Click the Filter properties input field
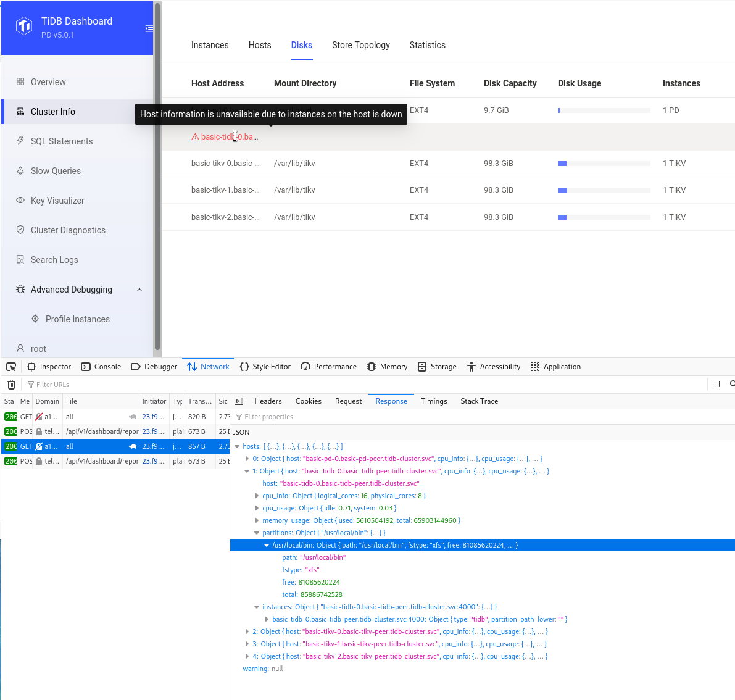The height and width of the screenshot is (700, 735). (x=483, y=417)
